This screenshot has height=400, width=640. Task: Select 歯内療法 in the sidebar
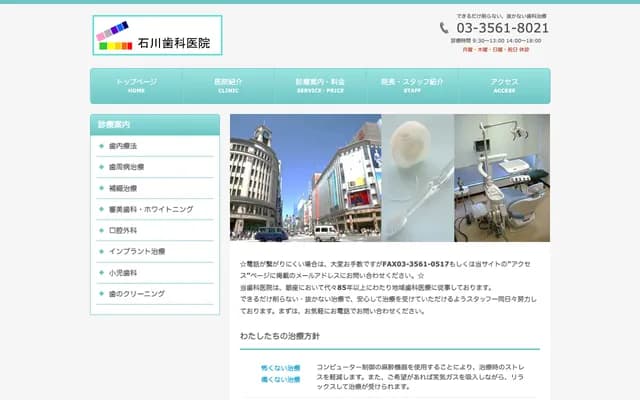[123, 146]
